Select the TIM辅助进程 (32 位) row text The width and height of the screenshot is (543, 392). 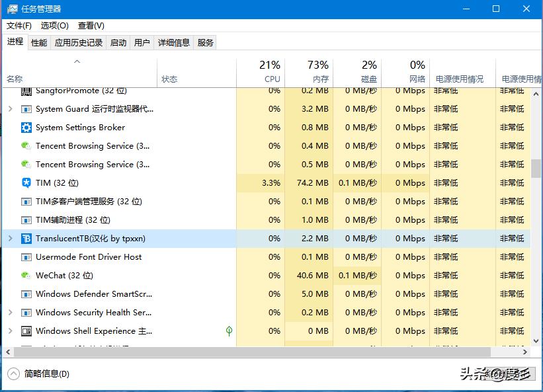click(73, 220)
